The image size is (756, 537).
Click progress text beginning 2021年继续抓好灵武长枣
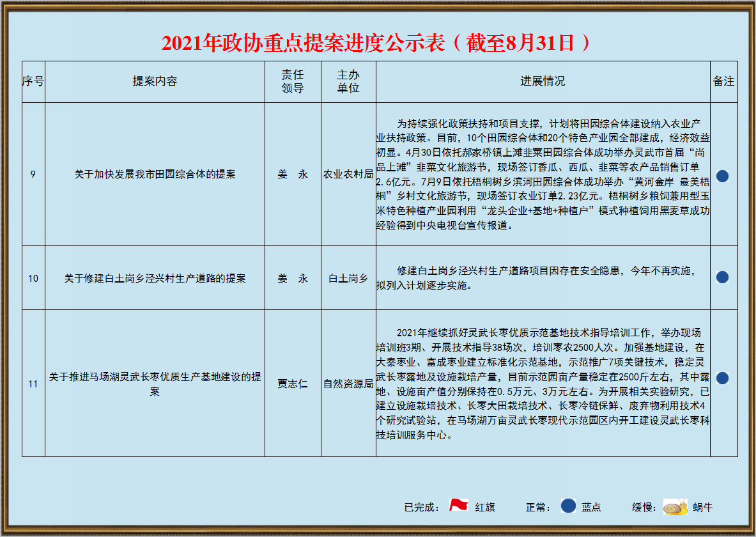[x=543, y=384]
